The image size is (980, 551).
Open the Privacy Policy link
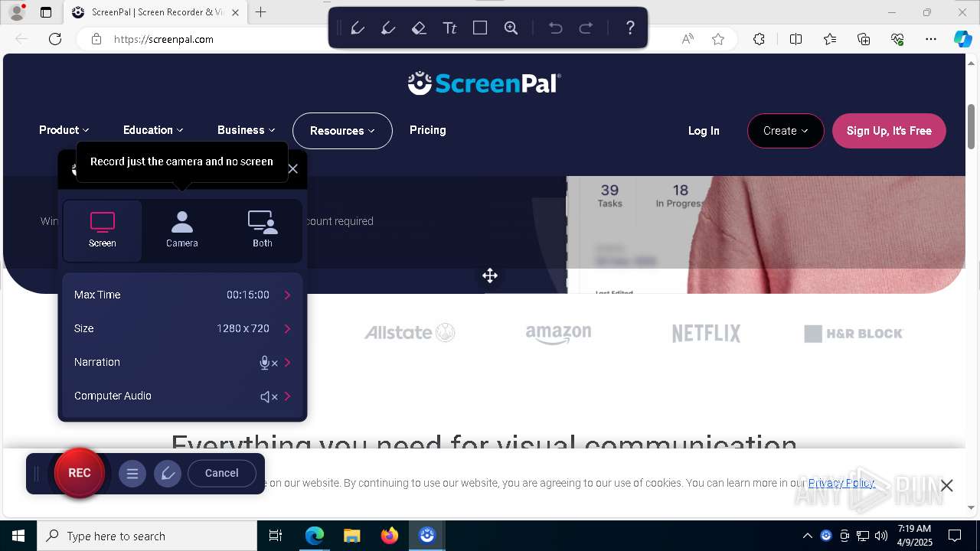[x=841, y=483]
